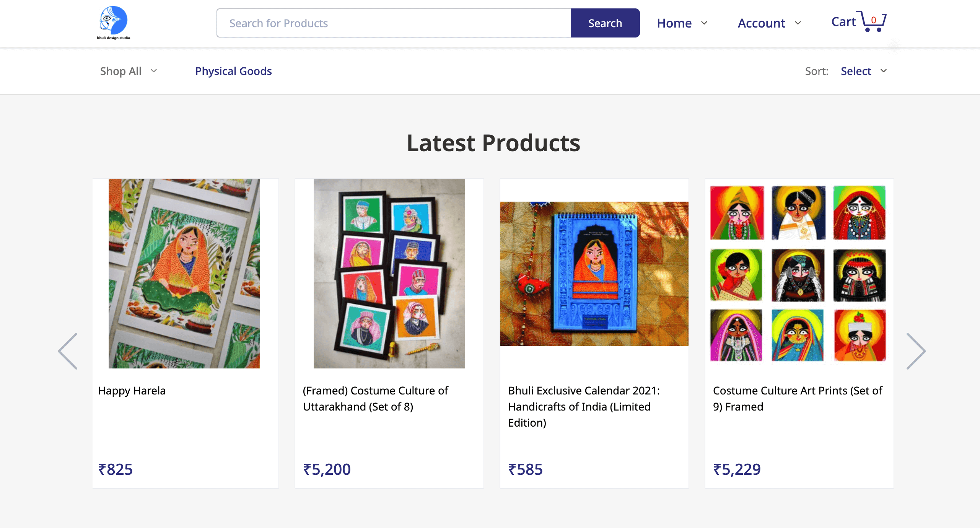Click the cart item count badge
This screenshot has height=528, width=980.
873,20
